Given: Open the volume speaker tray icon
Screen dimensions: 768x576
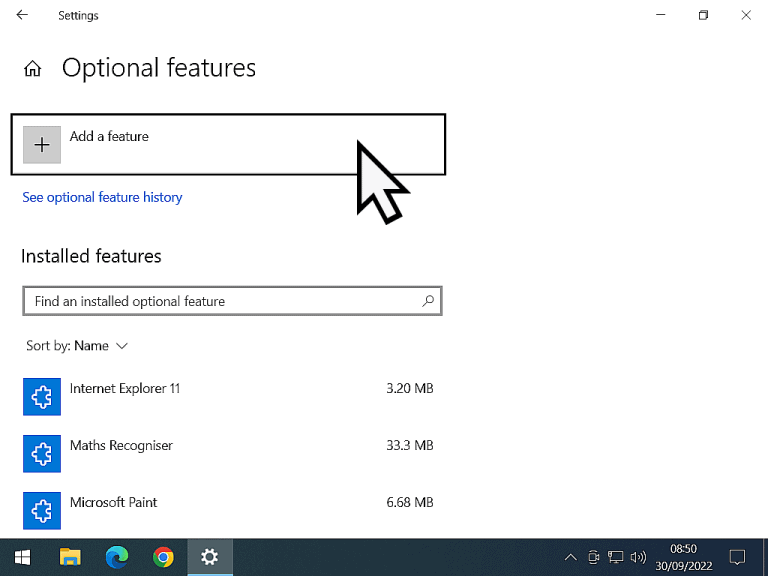Looking at the screenshot, I should click(x=638, y=557).
